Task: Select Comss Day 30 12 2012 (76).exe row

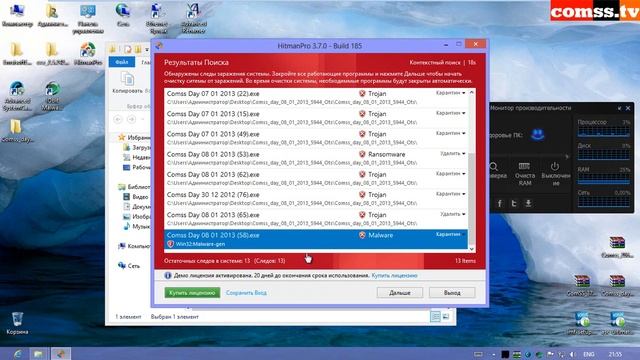Action: point(316,198)
